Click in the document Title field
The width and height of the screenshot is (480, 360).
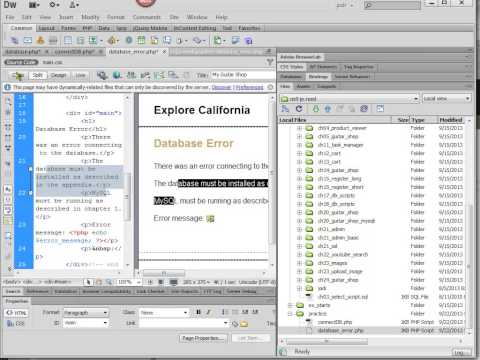(x=243, y=75)
